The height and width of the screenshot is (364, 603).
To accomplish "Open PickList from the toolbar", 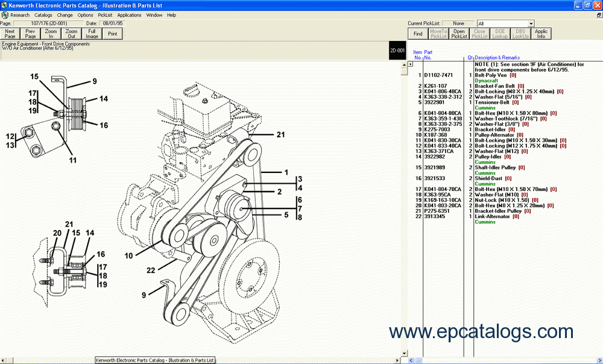I will tap(459, 34).
